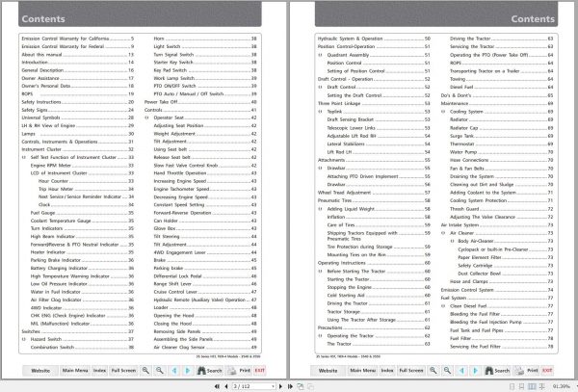The image size is (578, 392).
Task: Open the Hydraulic System & Operation entry
Action: click(x=374, y=39)
